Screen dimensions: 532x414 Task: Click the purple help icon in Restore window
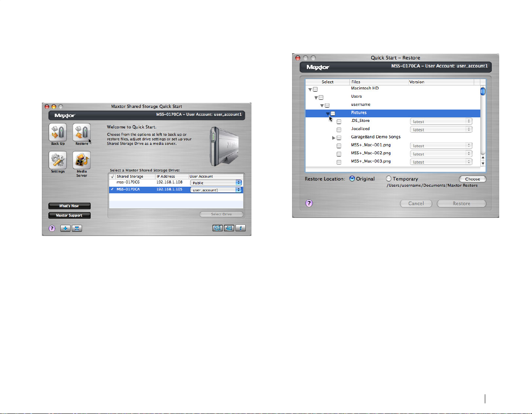[309, 203]
